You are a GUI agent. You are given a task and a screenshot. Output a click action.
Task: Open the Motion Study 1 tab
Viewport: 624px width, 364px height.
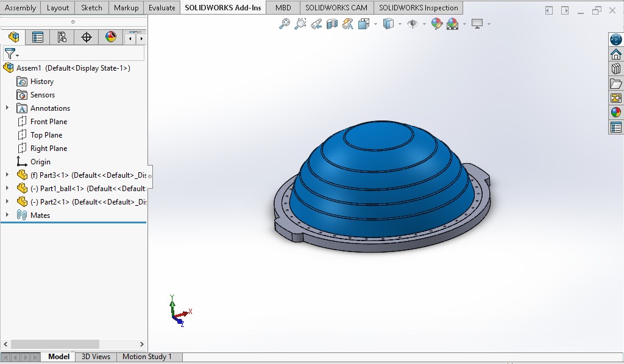click(147, 357)
